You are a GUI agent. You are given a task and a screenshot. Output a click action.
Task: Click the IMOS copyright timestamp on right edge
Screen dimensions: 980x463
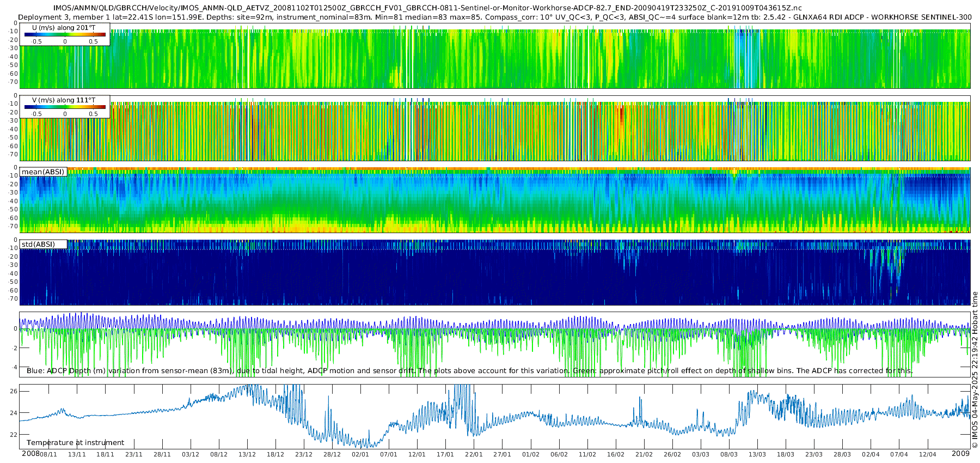tap(975, 370)
